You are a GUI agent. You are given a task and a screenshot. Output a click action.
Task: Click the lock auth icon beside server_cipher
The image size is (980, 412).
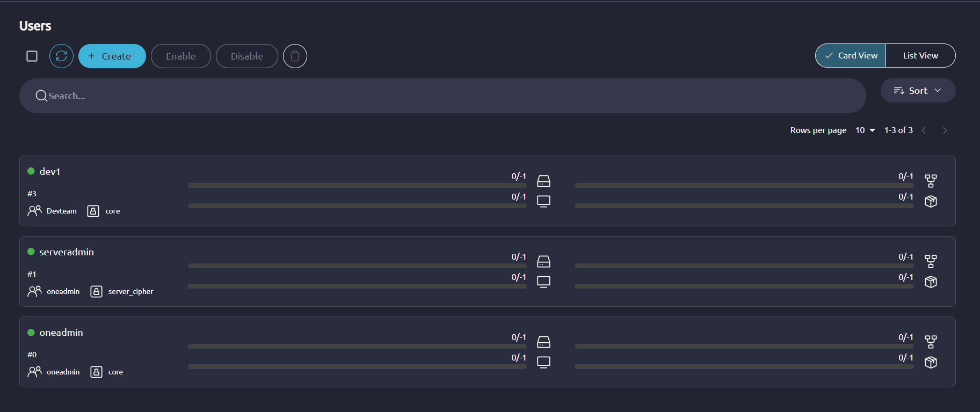coord(96,291)
